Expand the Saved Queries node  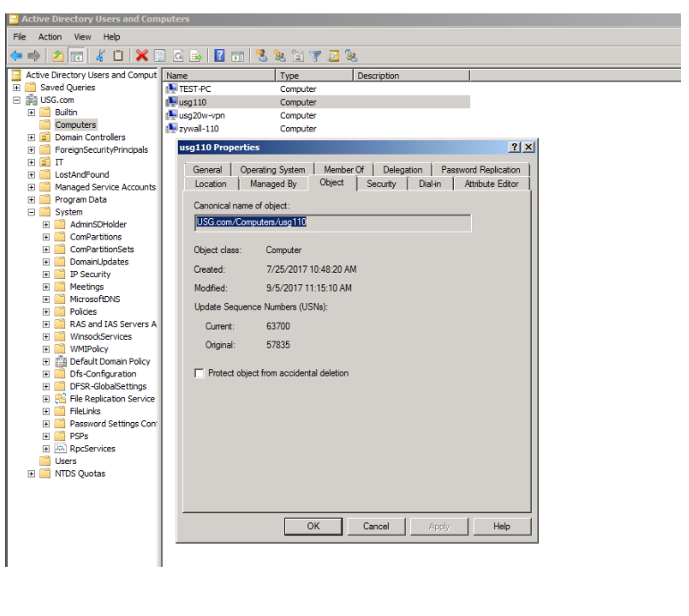(16, 88)
